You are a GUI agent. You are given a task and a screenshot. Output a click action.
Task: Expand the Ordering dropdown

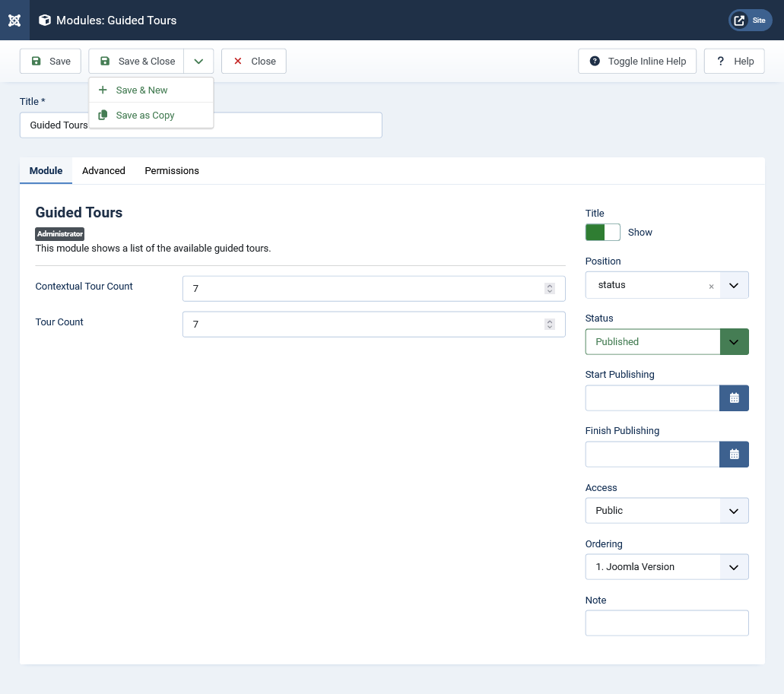[x=734, y=567]
